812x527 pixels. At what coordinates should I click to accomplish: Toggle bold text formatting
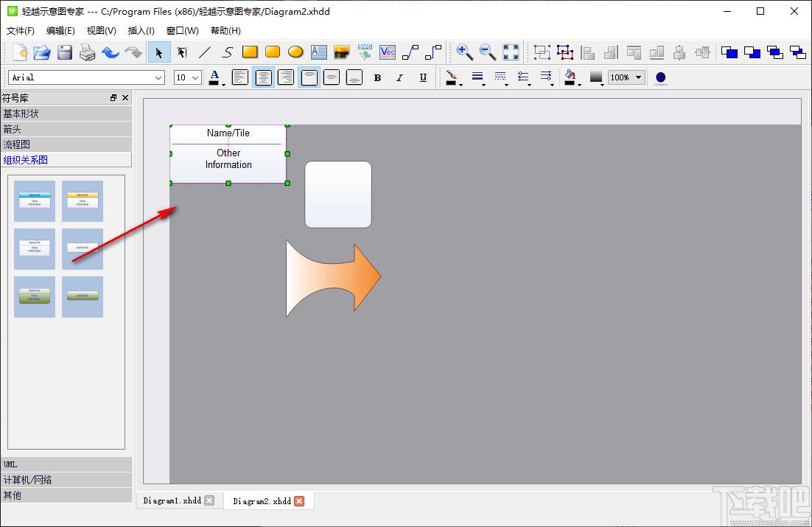[377, 77]
